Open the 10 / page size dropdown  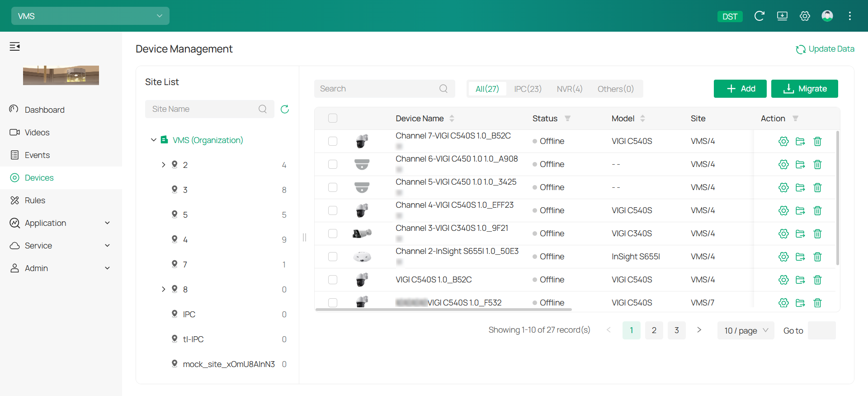pos(745,330)
